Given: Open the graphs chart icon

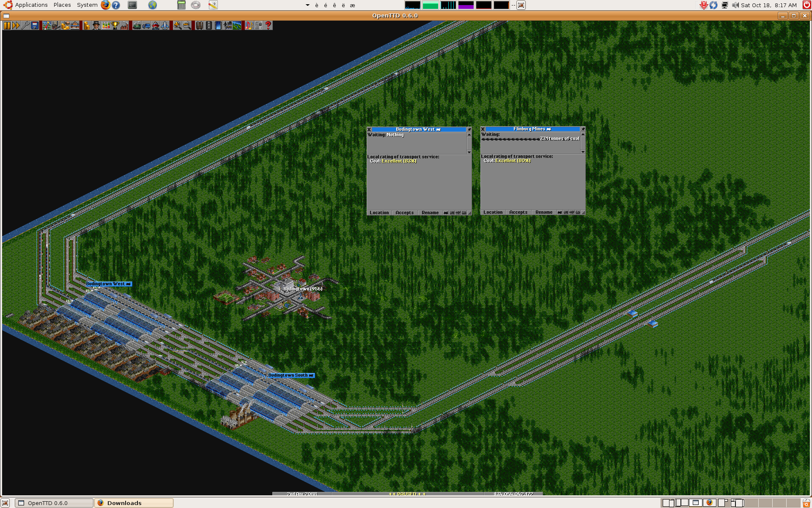Looking at the screenshot, I should pyautogui.click(x=106, y=25).
